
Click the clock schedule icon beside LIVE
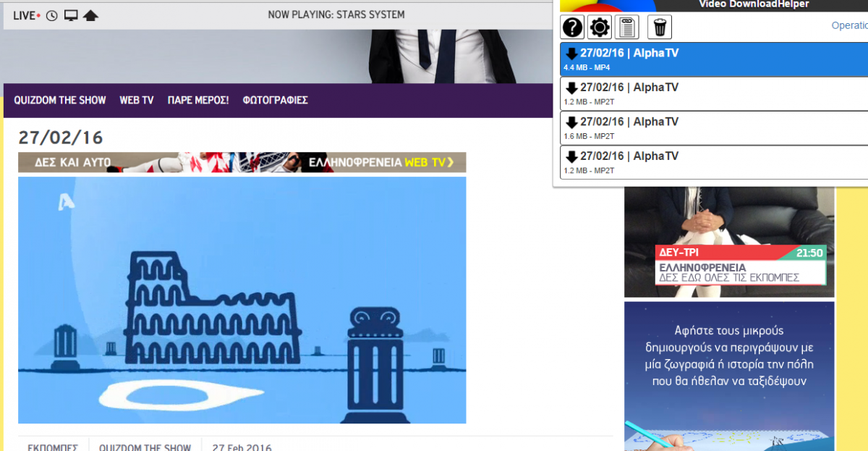(51, 15)
